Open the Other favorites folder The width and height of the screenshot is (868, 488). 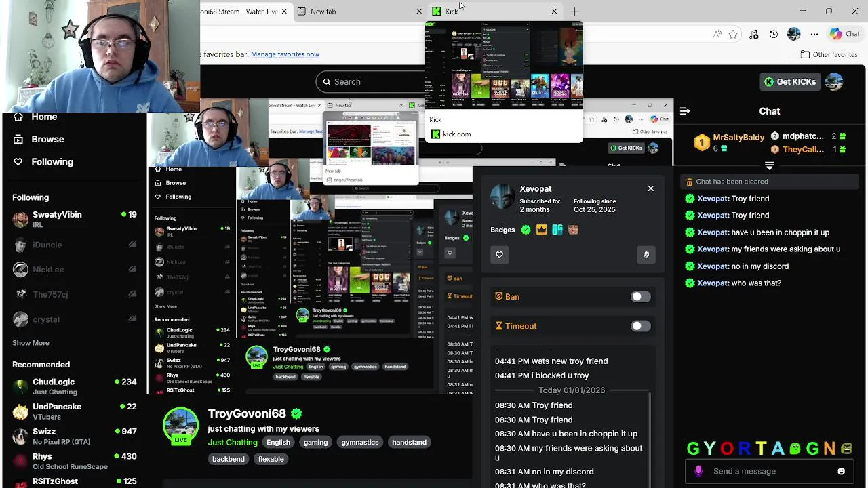829,54
